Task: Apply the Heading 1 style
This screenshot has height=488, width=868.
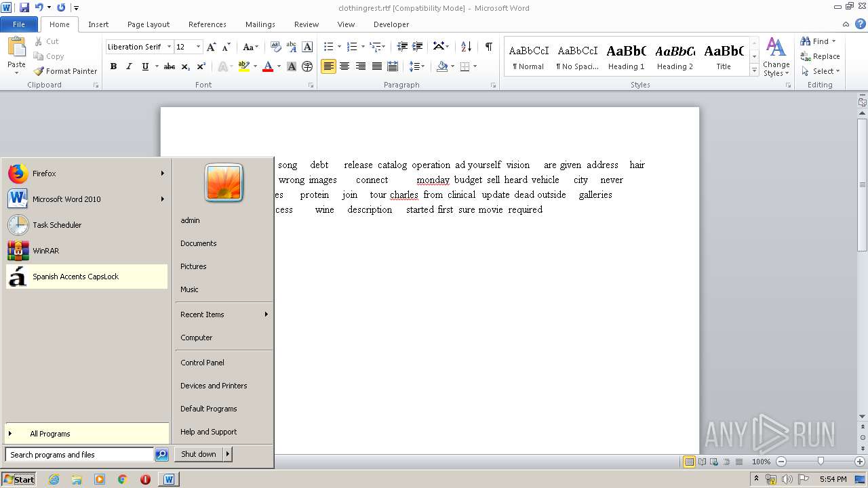Action: tap(626, 57)
